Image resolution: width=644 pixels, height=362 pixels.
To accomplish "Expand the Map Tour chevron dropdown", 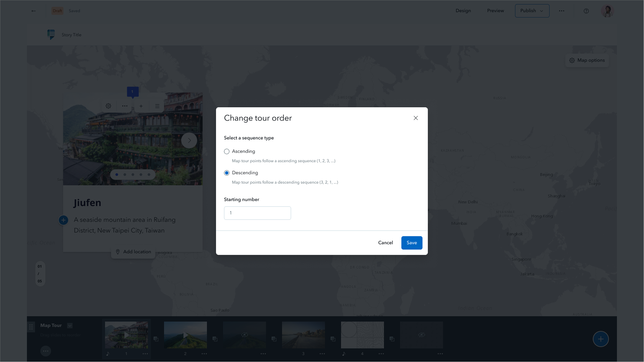I will click(70, 325).
